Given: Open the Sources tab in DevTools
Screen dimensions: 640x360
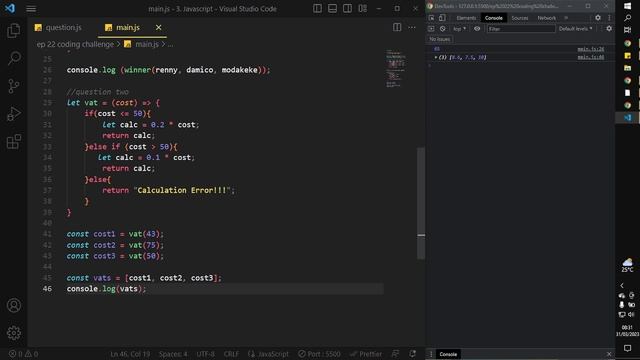Looking at the screenshot, I should pyautogui.click(x=520, y=18).
